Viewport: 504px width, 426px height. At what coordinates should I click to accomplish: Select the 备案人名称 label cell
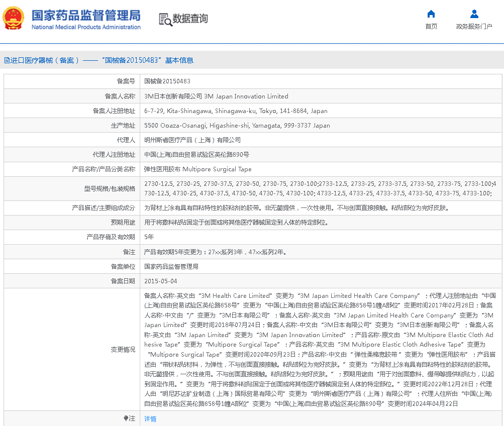click(x=72, y=96)
